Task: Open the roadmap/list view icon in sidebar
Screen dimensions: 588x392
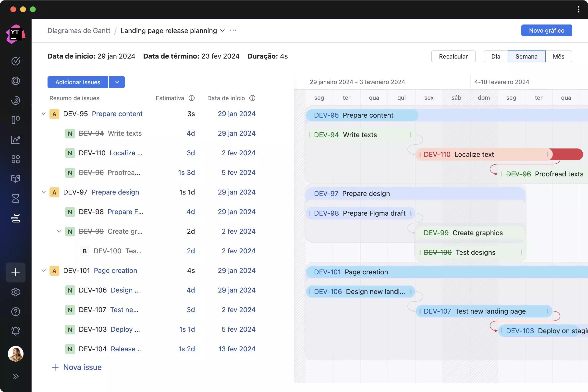Action: pos(16,218)
